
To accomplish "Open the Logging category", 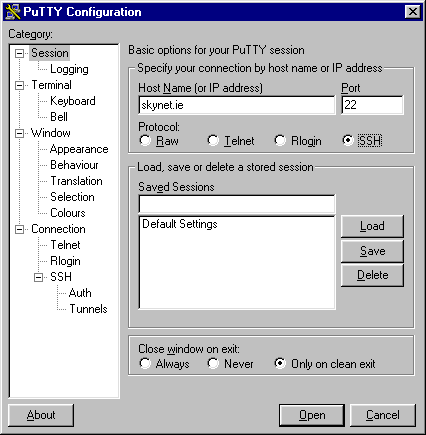I will pos(69,69).
